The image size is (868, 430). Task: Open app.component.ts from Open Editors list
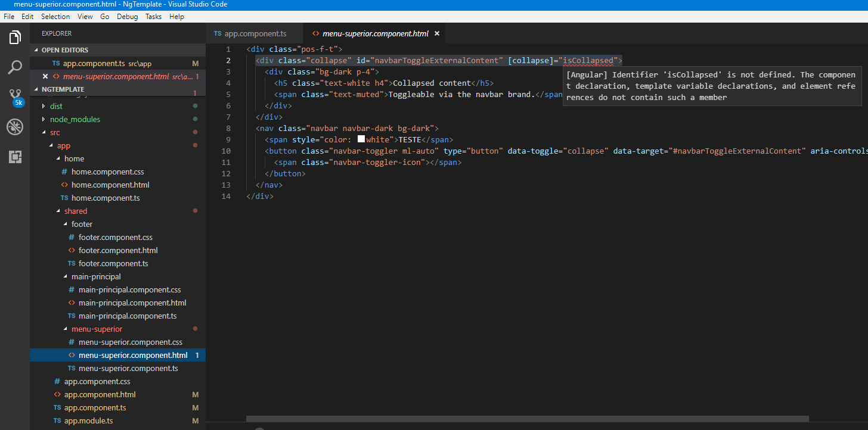(x=117, y=63)
